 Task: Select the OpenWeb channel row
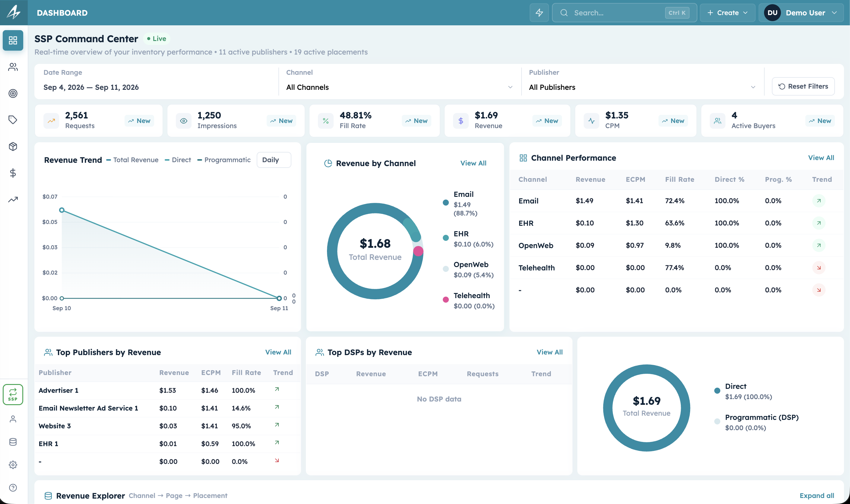pyautogui.click(x=676, y=246)
